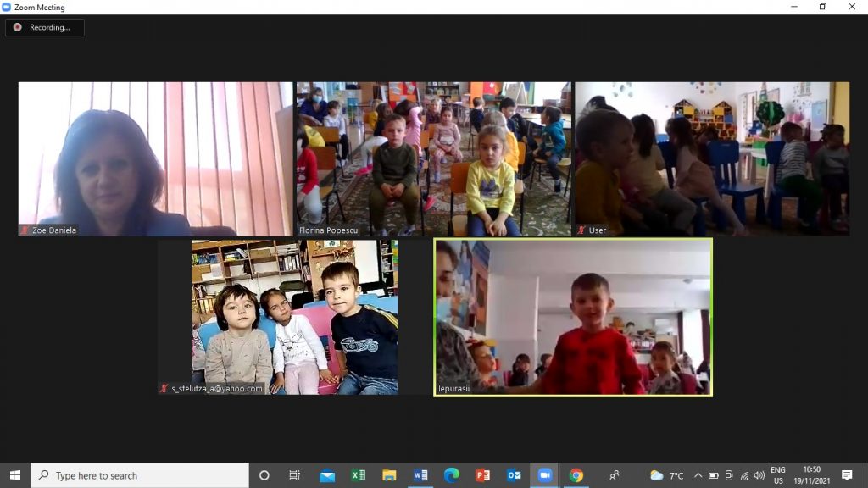
Task: Click the muted mic icon beside Zoe Daniela
Action: point(25,230)
